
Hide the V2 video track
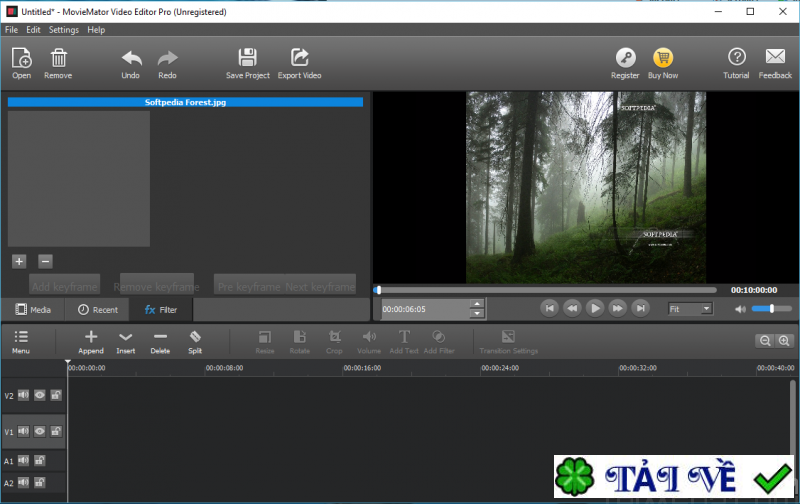[x=40, y=396]
